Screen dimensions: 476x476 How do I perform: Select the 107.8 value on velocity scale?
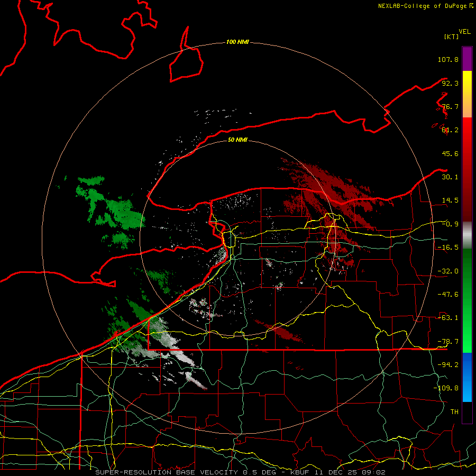[448, 59]
